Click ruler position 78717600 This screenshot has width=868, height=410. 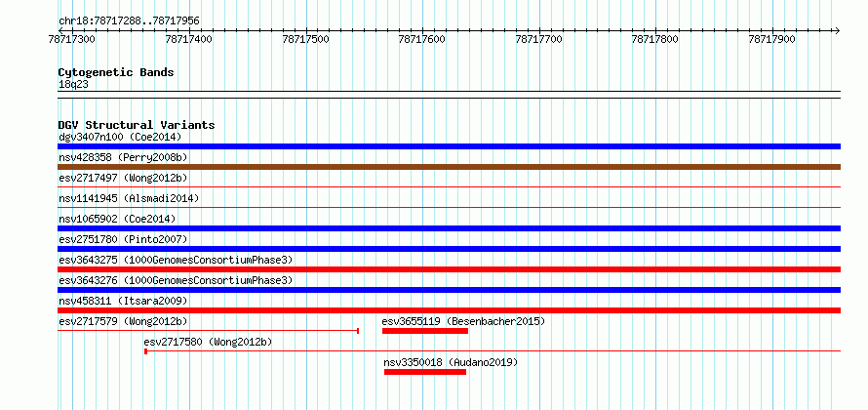422,39
